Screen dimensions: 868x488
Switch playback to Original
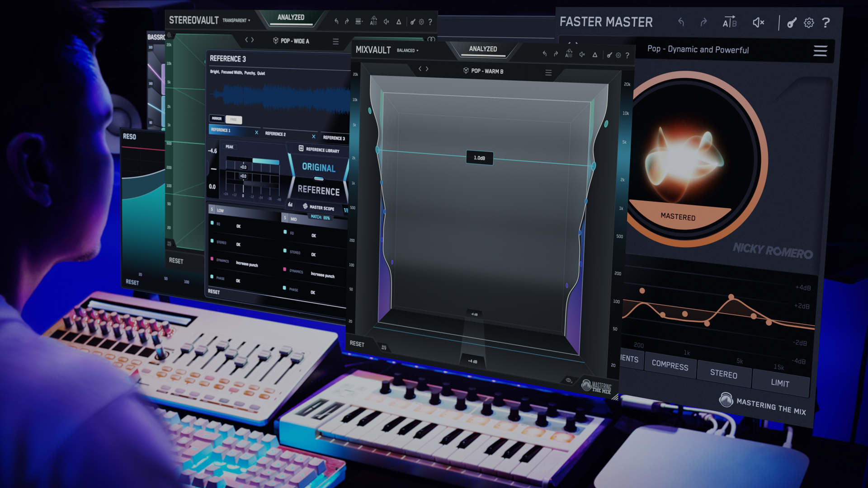[x=319, y=167]
